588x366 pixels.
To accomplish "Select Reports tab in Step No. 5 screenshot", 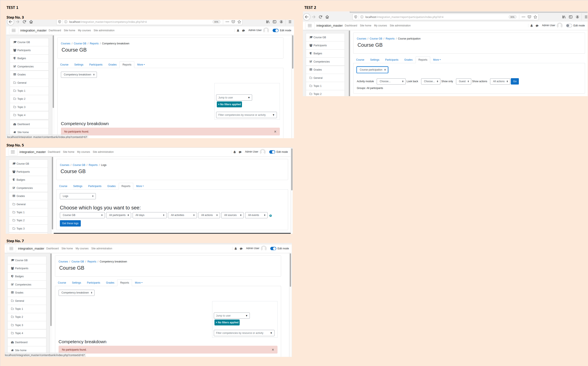I will click(x=126, y=186).
